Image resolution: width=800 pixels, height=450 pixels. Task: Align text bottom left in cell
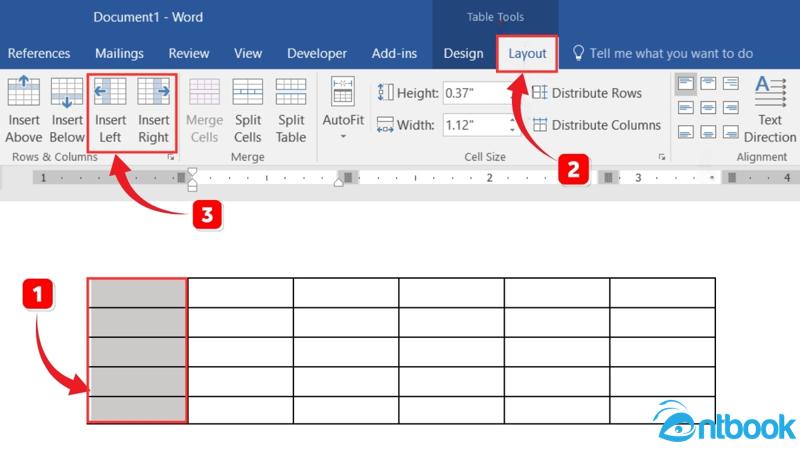685,132
